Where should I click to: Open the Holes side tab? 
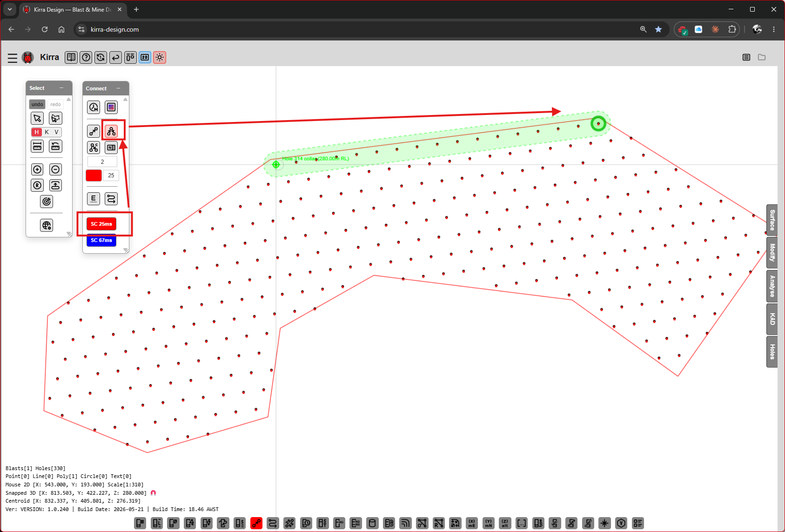click(772, 352)
